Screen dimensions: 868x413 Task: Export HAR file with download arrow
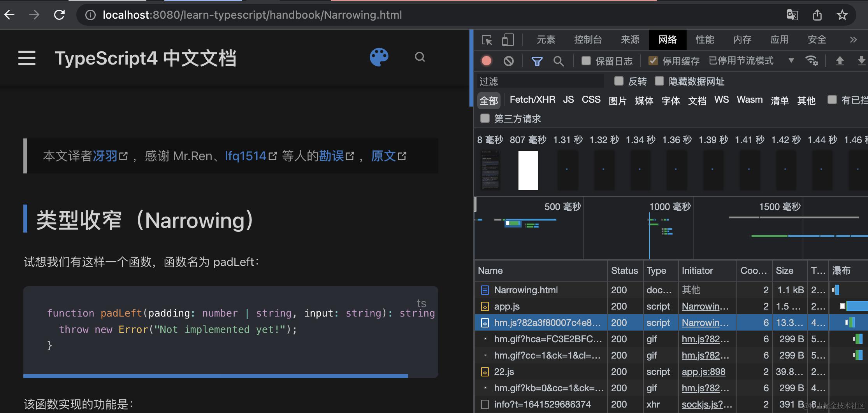(861, 61)
